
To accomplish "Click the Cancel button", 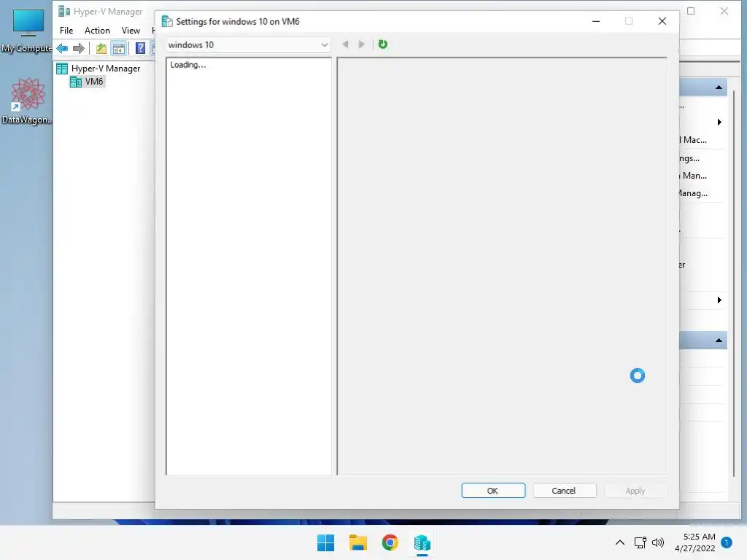I will pos(564,491).
